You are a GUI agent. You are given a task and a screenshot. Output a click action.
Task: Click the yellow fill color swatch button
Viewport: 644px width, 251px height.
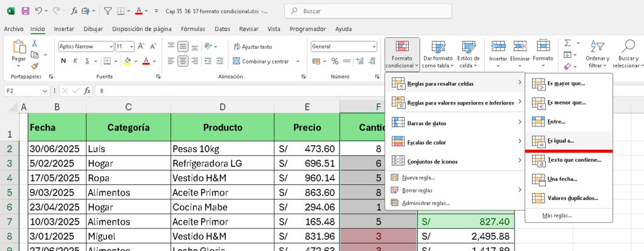pos(127,61)
